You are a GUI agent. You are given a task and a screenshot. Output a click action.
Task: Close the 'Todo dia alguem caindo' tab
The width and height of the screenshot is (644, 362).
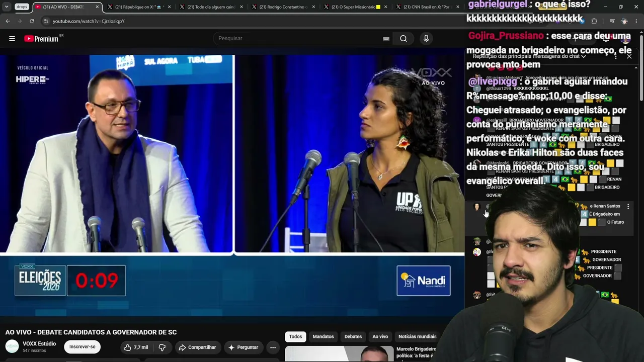tap(242, 7)
